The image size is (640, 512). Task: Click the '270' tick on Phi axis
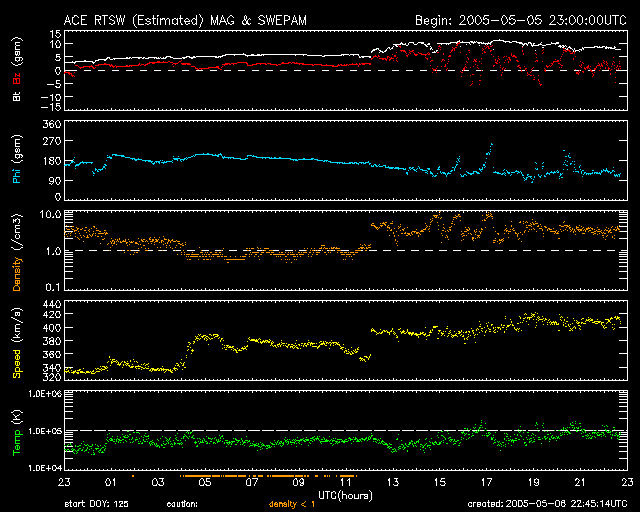coord(52,141)
